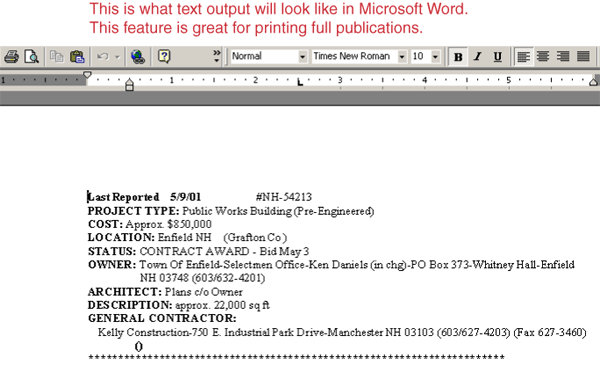This screenshot has width=600, height=387.
Task: Click the 'PROJECT TYPE:' label
Action: point(133,211)
